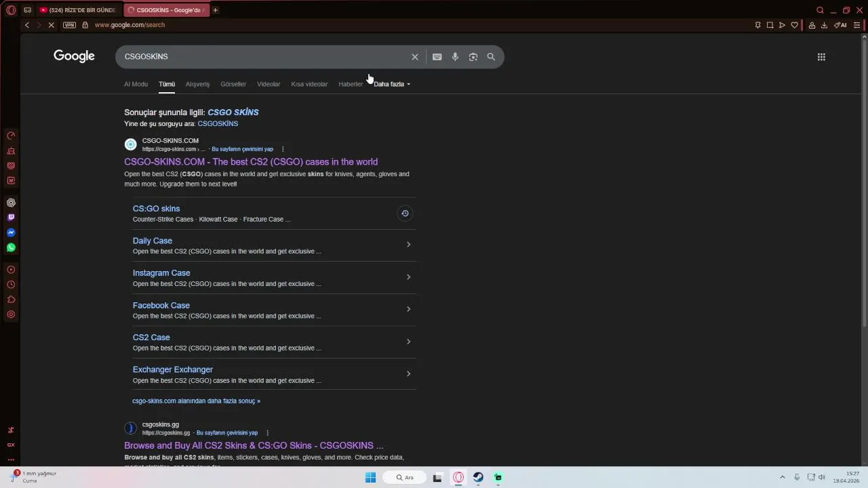Add page to bookmarks with heart icon
The height and width of the screenshot is (488, 868).
point(794,25)
